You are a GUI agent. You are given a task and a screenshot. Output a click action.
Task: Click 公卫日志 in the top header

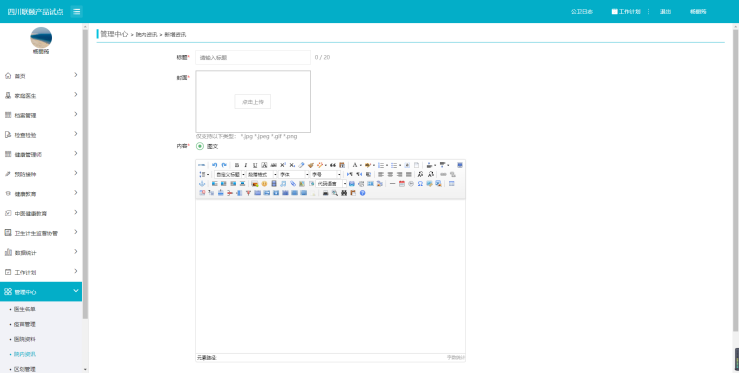[x=581, y=11]
